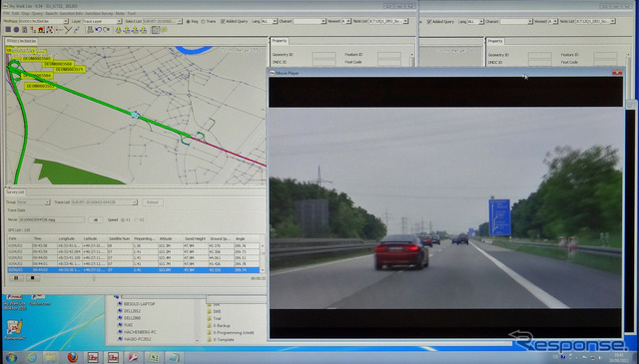Click the red house toolbar icon
The height and width of the screenshot is (364, 639).
click(41, 30)
